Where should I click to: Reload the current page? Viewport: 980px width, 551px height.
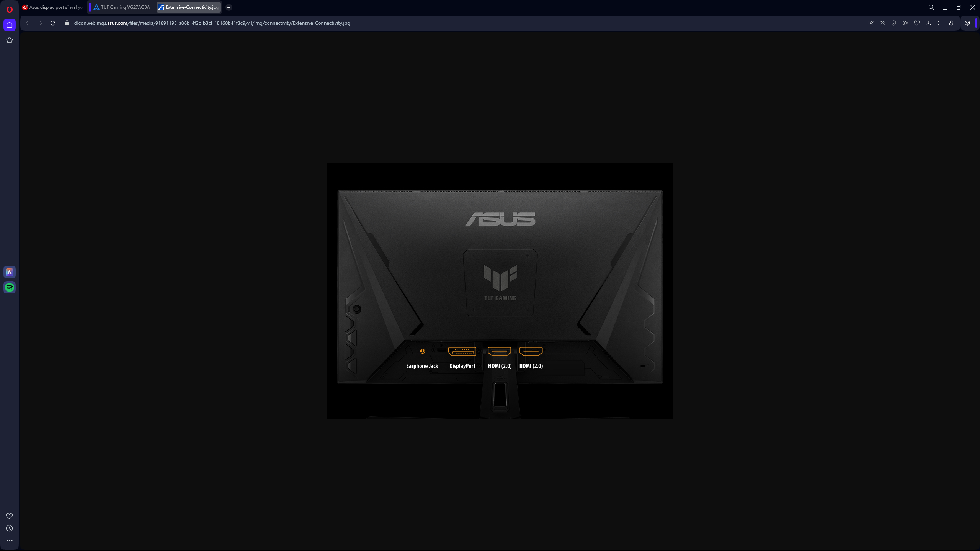click(x=53, y=23)
